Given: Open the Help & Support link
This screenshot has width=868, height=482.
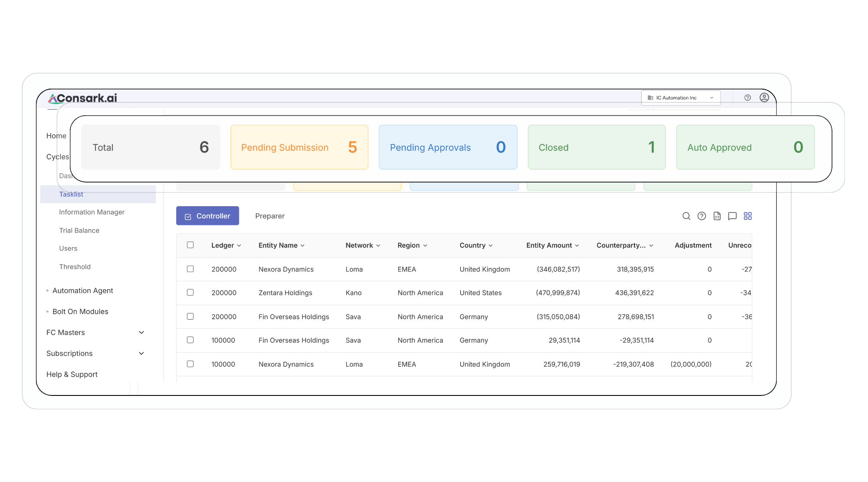Looking at the screenshot, I should [72, 374].
